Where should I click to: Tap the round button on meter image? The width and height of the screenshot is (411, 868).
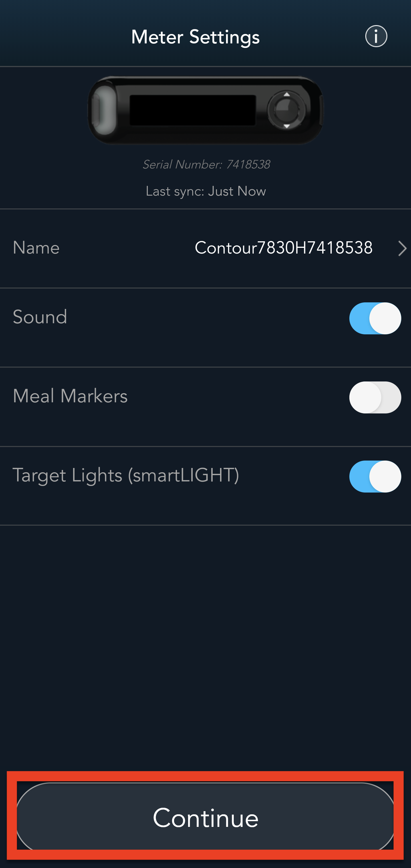tap(287, 110)
